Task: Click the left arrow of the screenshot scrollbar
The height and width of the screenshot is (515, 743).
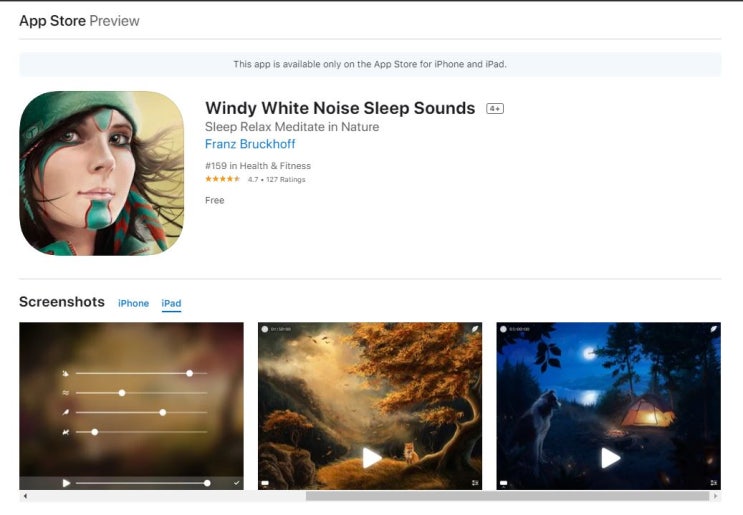Action: pos(25,496)
